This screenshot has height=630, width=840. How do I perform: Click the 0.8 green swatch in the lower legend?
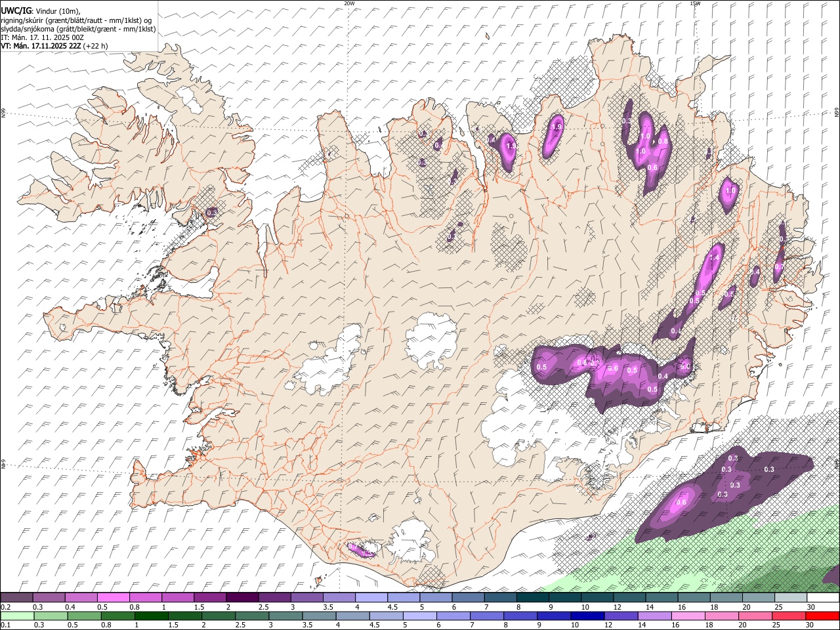[118, 616]
